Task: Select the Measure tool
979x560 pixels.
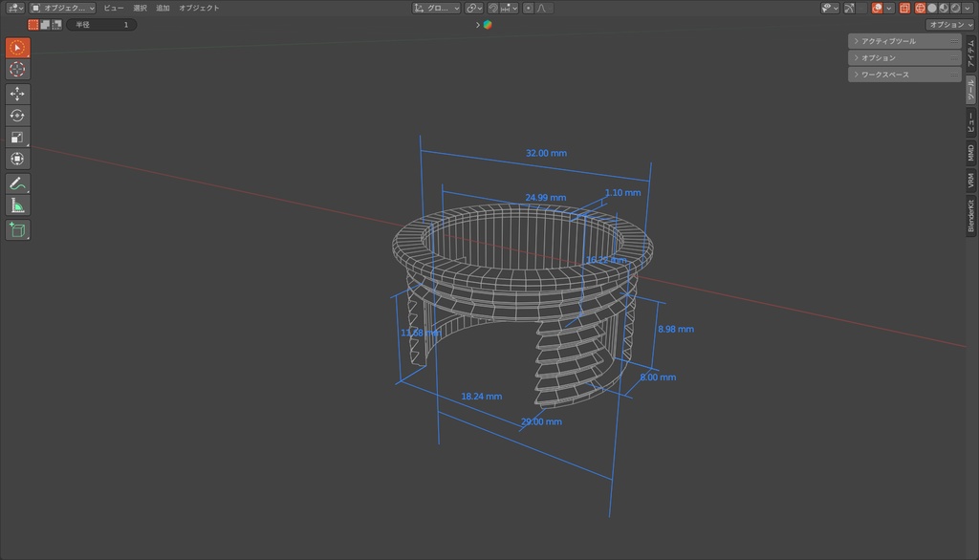Action: pos(17,205)
